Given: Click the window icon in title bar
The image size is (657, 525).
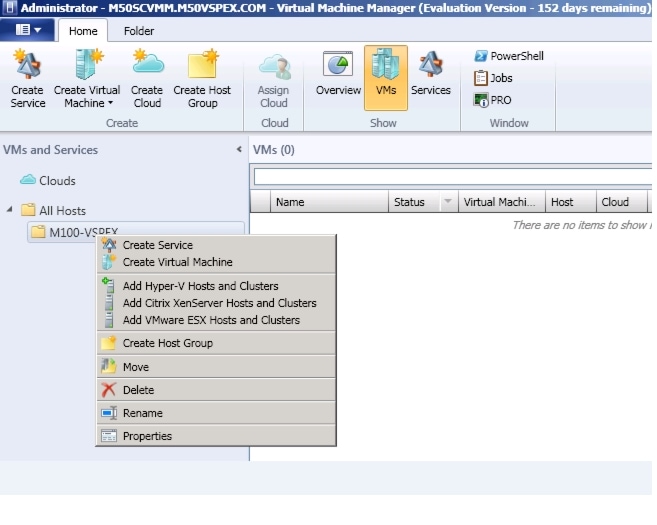Looking at the screenshot, I should point(10,8).
